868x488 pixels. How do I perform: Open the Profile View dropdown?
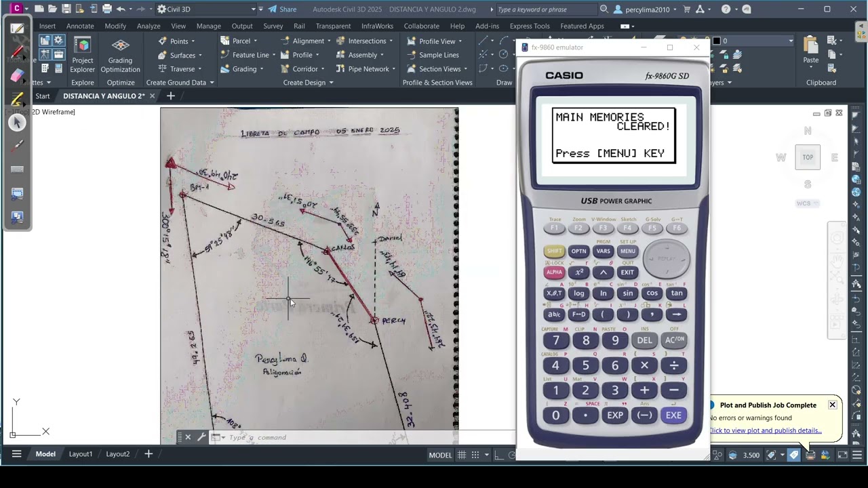point(435,41)
